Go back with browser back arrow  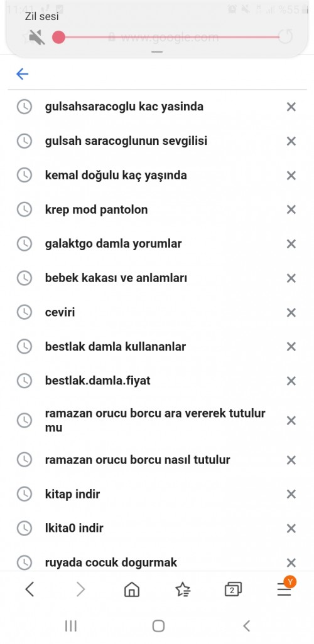pos(30,589)
